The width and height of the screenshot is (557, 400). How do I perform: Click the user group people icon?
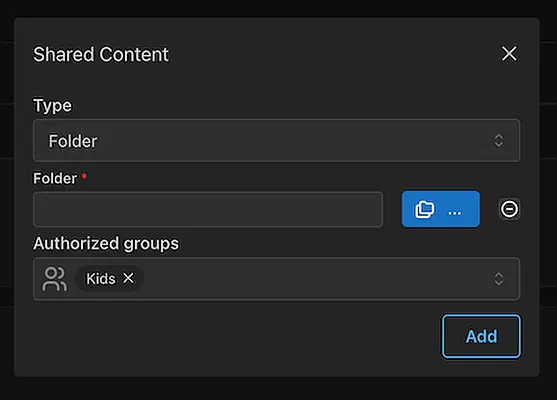(54, 279)
